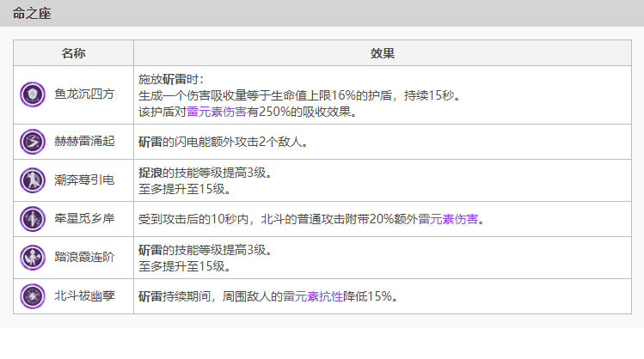Click the 效果 column header
The image size is (644, 359).
(x=382, y=53)
